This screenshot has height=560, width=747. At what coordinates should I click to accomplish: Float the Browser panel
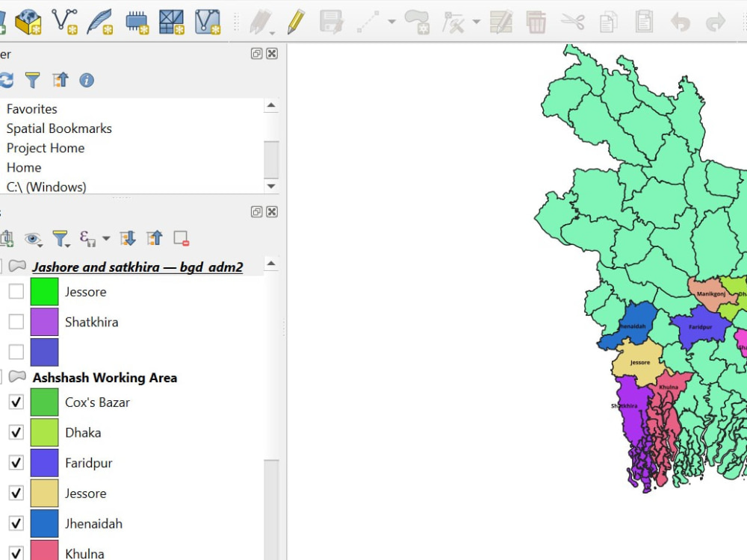[256, 53]
